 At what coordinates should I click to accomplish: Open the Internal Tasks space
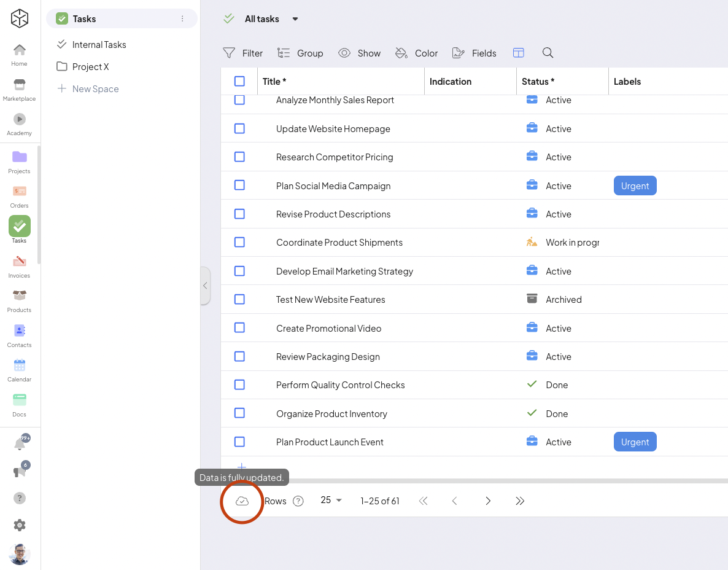coord(99,45)
